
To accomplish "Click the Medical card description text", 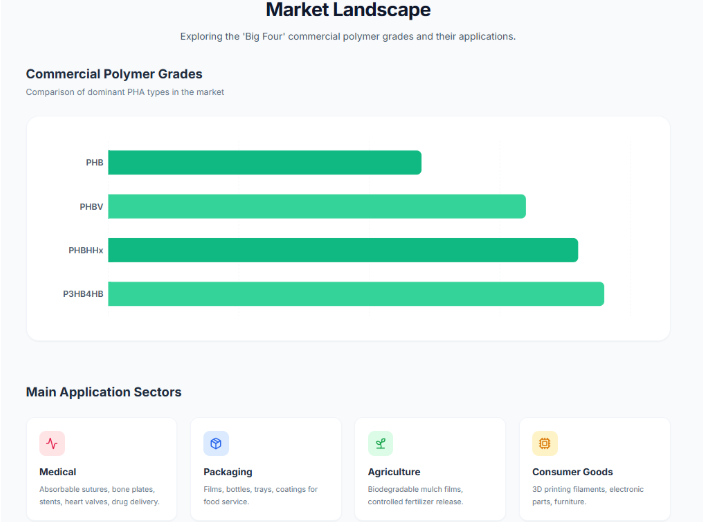I will (x=99, y=495).
